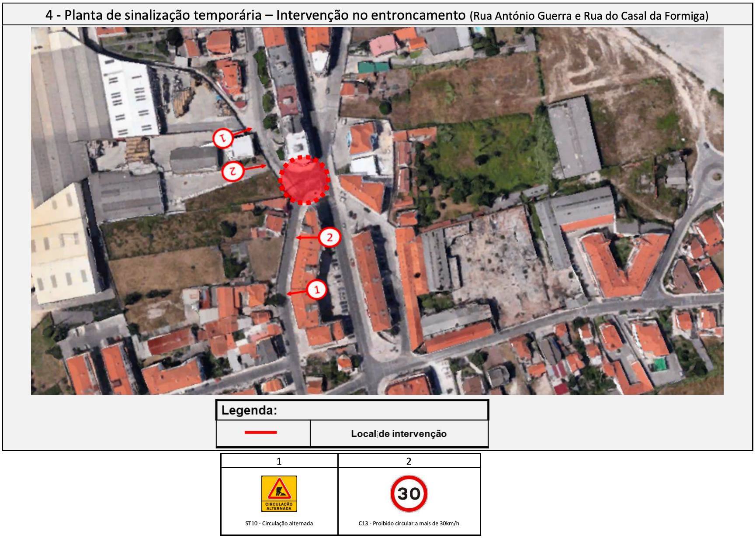Click the street names in parentheses in title

tap(589, 16)
